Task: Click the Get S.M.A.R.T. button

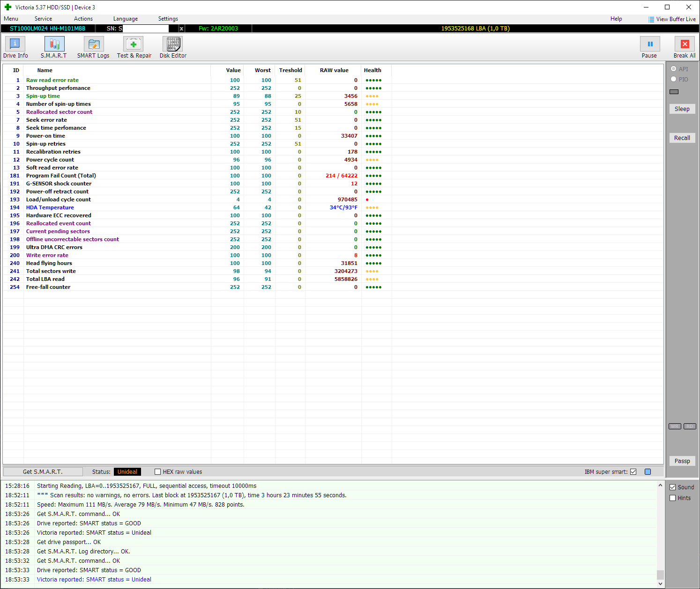Action: [43, 472]
